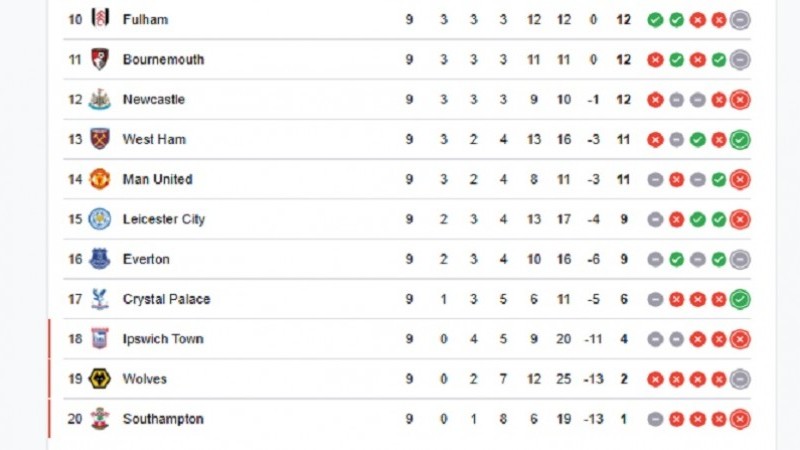This screenshot has height=450, width=800.
Task: Click Wolves' first red loss form icon
Action: point(655,379)
